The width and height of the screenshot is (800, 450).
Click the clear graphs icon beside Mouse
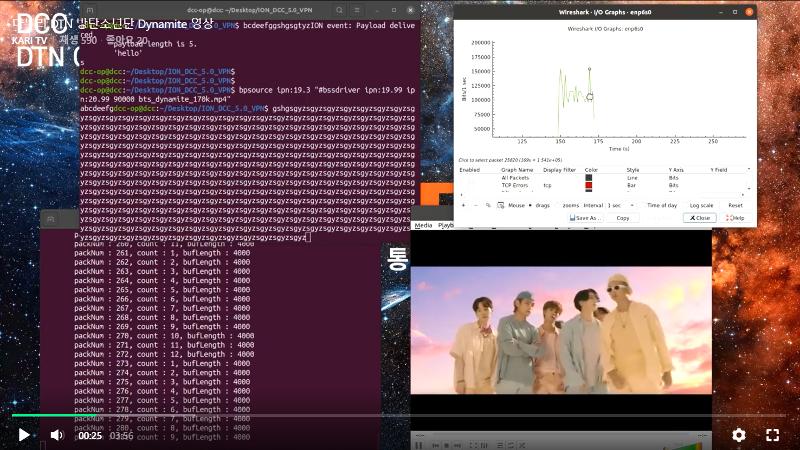click(x=499, y=205)
